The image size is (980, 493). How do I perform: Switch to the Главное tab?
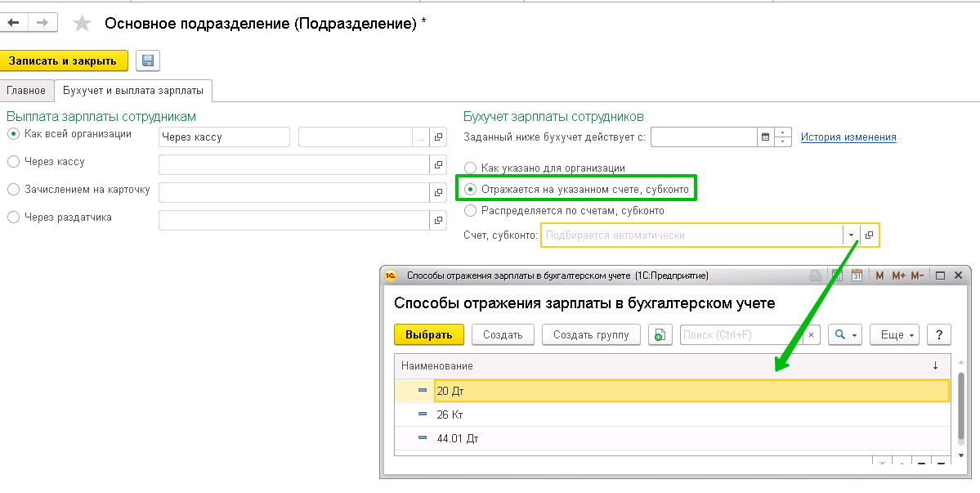point(26,91)
